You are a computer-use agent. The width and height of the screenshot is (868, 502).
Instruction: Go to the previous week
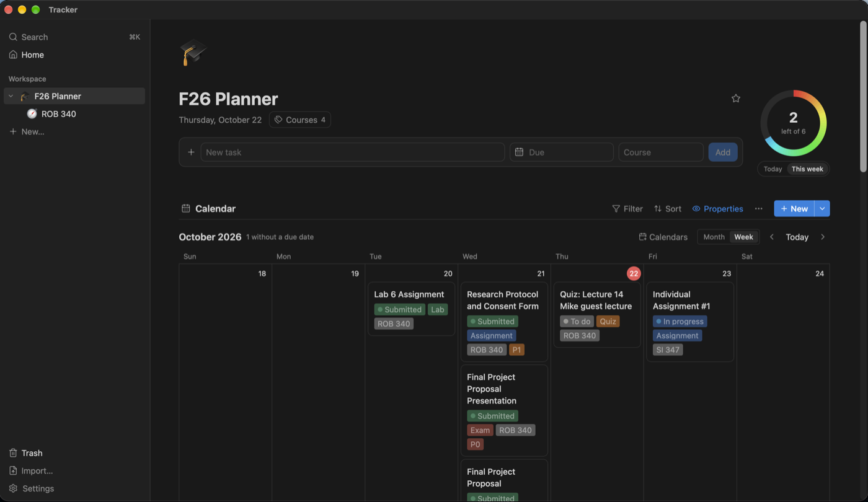click(772, 237)
